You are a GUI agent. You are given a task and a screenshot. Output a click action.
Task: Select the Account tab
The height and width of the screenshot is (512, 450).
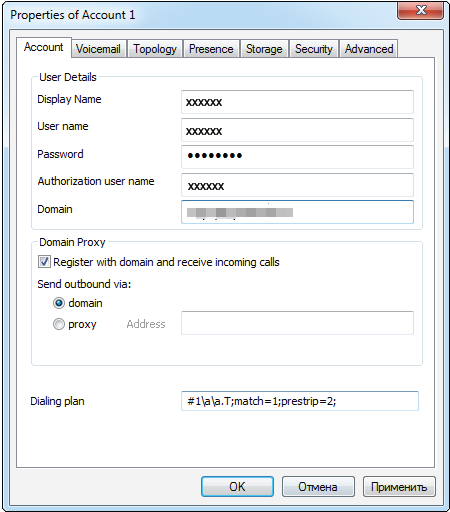coord(44,47)
